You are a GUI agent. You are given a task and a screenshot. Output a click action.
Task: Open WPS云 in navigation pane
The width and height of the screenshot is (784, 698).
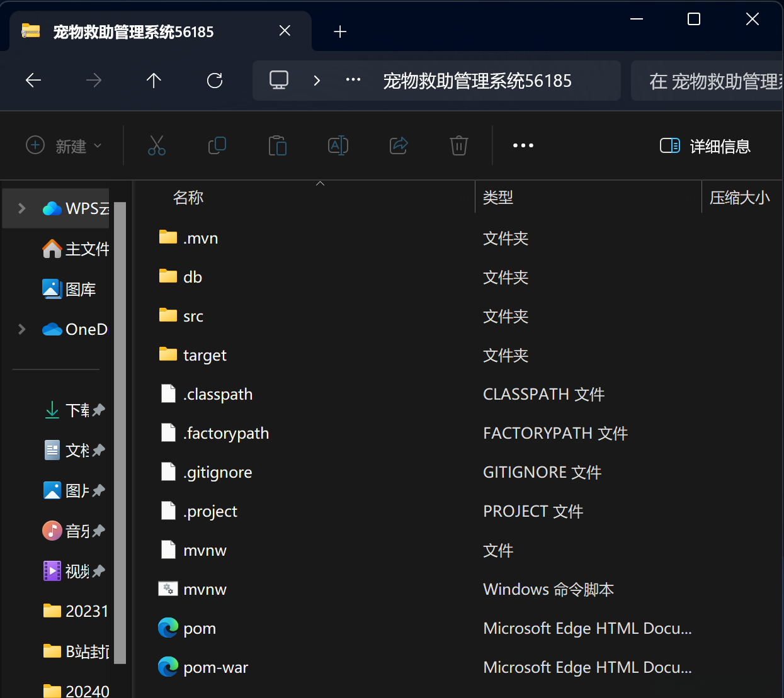click(76, 208)
